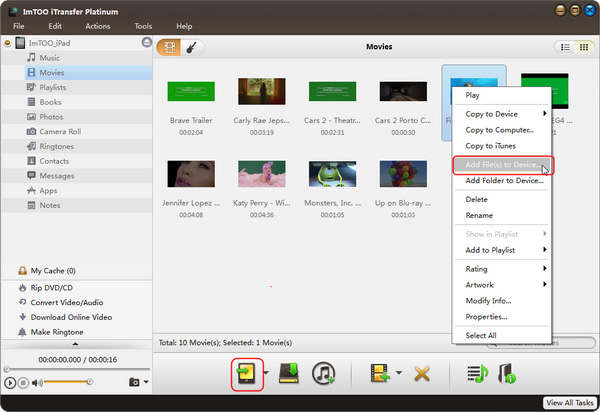Choose Copy to iTunes from context menu
This screenshot has height=412, width=600.
(501, 146)
